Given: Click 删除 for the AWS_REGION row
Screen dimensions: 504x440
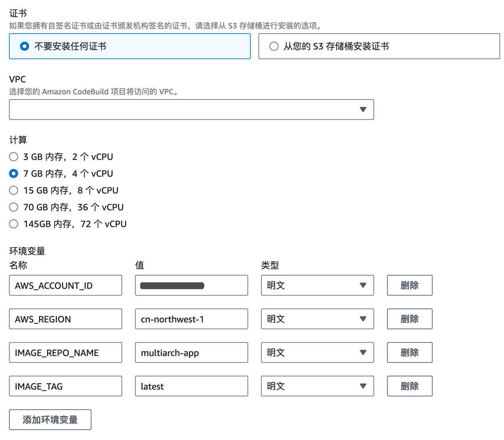Looking at the screenshot, I should click(x=409, y=319).
